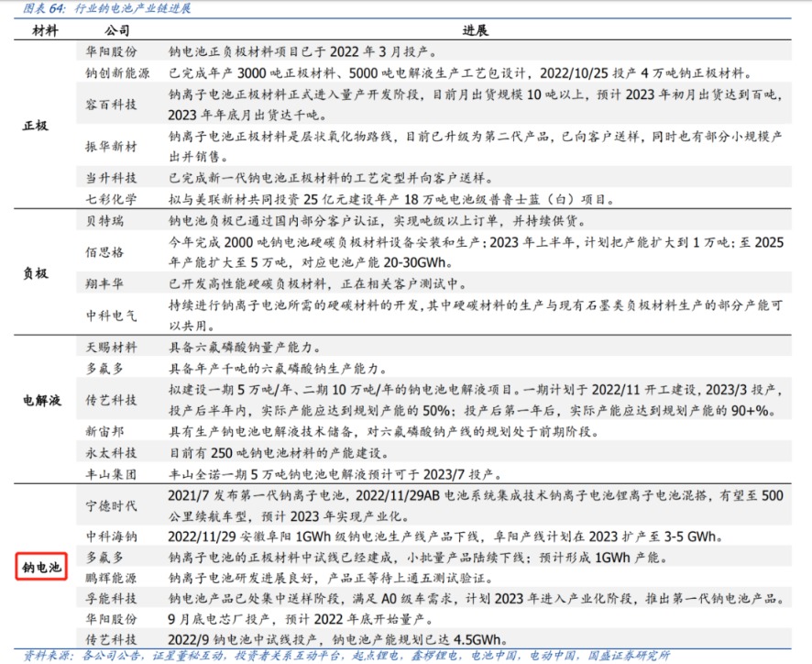Viewport: 812px width, 664px height.
Task: Select '传艺科技' in the 钠电池电解液项目 row
Action: coord(111,400)
